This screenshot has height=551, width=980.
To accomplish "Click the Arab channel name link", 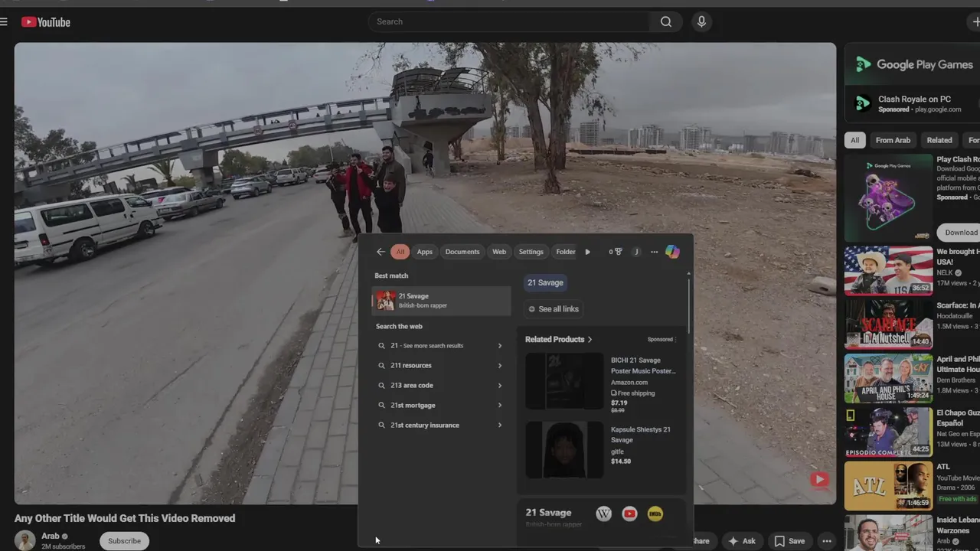I will (51, 536).
